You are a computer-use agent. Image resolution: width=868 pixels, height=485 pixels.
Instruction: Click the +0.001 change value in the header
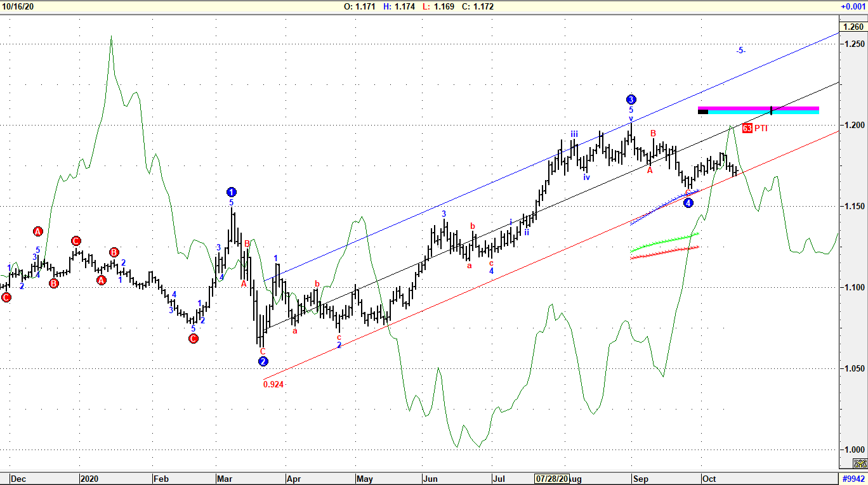tap(852, 6)
